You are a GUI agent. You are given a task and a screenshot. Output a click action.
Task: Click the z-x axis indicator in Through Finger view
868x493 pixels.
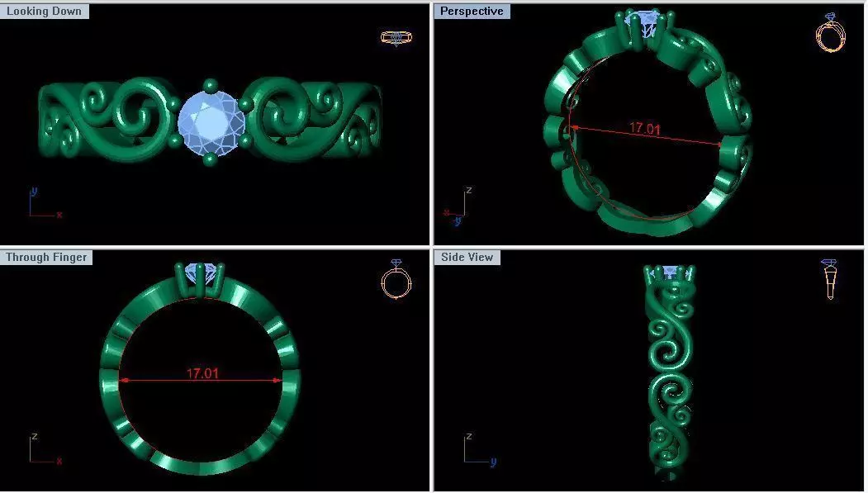pyautogui.click(x=45, y=448)
